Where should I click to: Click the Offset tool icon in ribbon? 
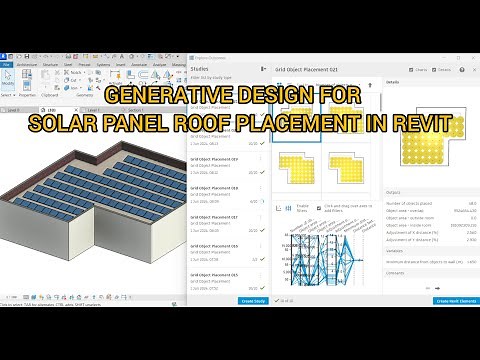pyautogui.click(x=143, y=75)
